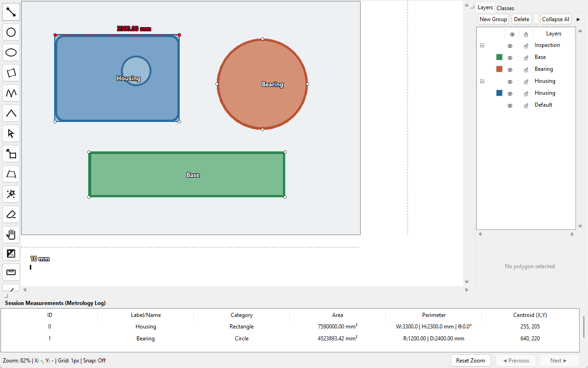The width and height of the screenshot is (588, 368).
Task: Select the trapezoid perspective tool
Action: [x=11, y=174]
